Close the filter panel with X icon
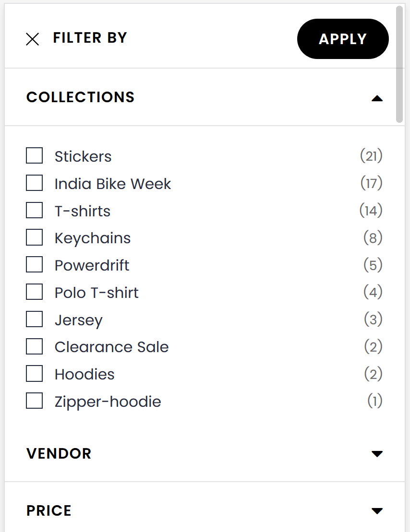 [32, 39]
